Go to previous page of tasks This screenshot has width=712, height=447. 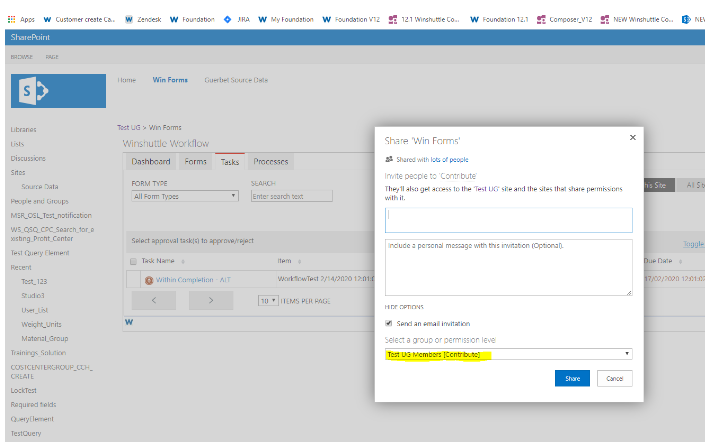tap(154, 300)
